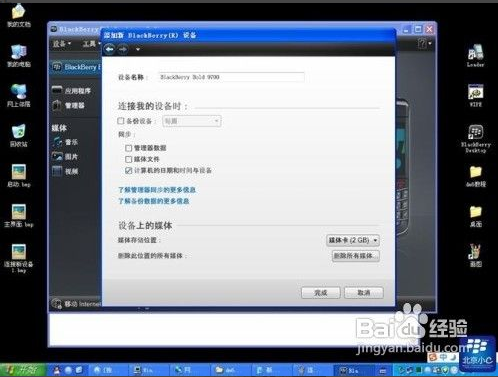The image size is (498, 377).
Task: Open the 画图 desktop shortcut
Action: pos(476,255)
